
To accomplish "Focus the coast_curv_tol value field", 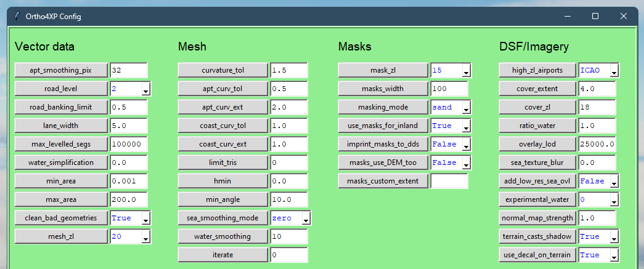I will pyautogui.click(x=289, y=126).
